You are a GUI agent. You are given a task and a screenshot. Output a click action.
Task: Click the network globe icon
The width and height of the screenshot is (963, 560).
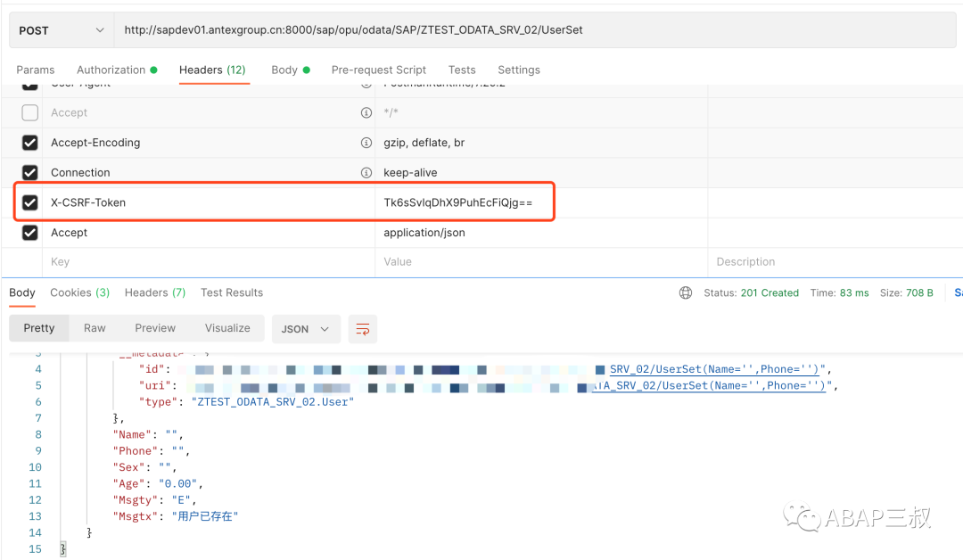(686, 292)
